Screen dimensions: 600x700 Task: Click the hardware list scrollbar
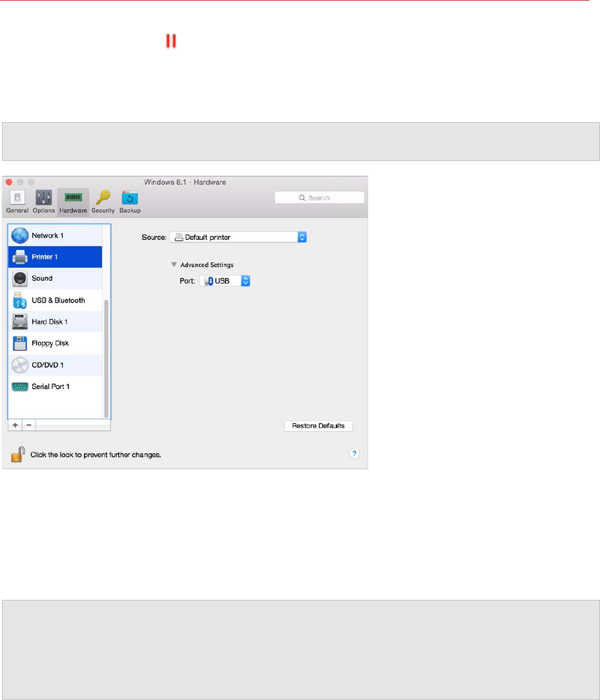pyautogui.click(x=106, y=359)
